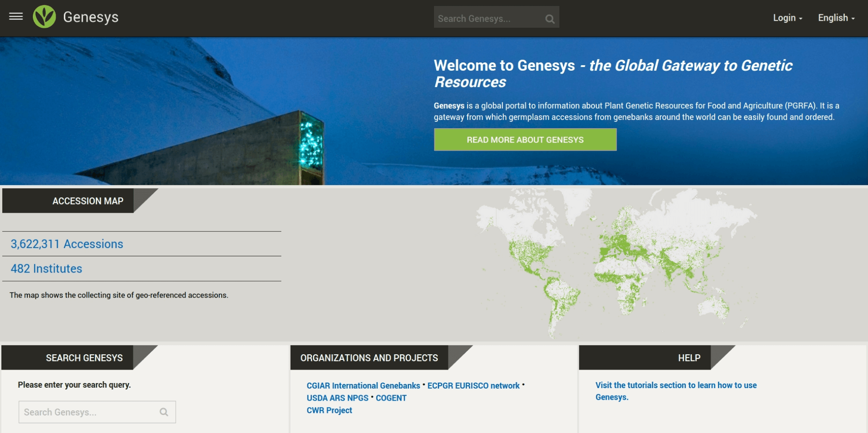Click the Genesys site title text

tap(91, 17)
